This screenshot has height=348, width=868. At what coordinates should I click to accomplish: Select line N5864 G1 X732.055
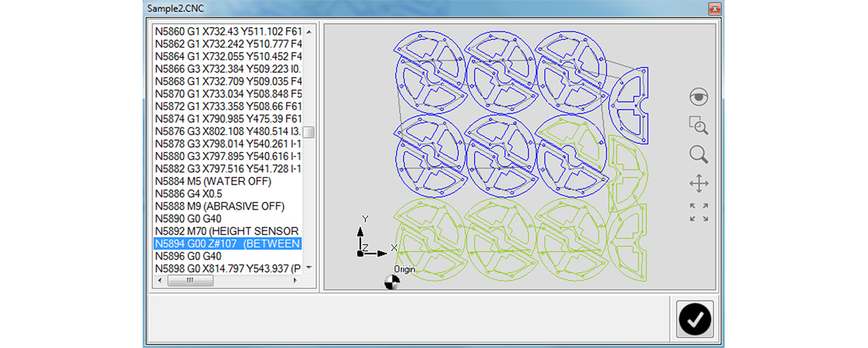pyautogui.click(x=228, y=56)
